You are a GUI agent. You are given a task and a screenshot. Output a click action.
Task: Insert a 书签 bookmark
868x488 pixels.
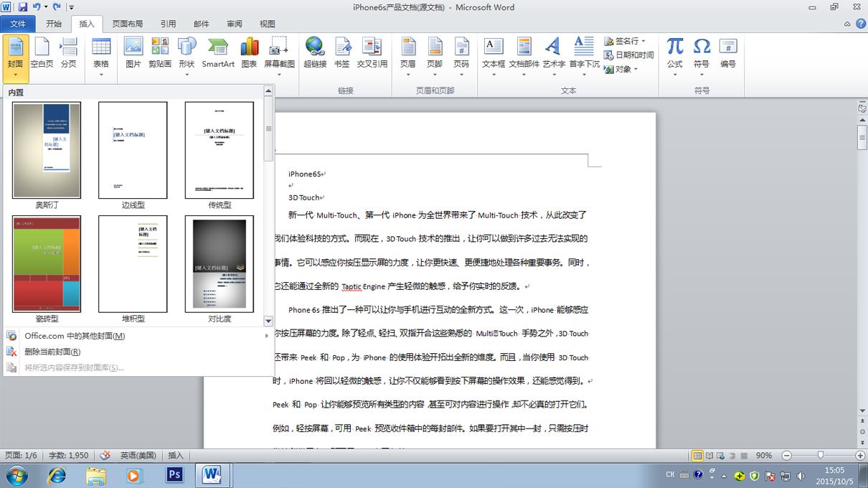(x=342, y=54)
